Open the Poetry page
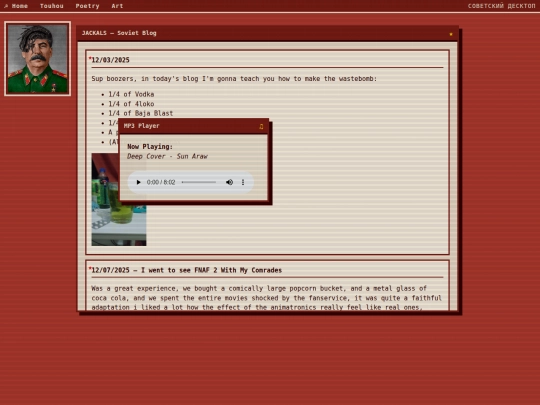 click(x=87, y=6)
